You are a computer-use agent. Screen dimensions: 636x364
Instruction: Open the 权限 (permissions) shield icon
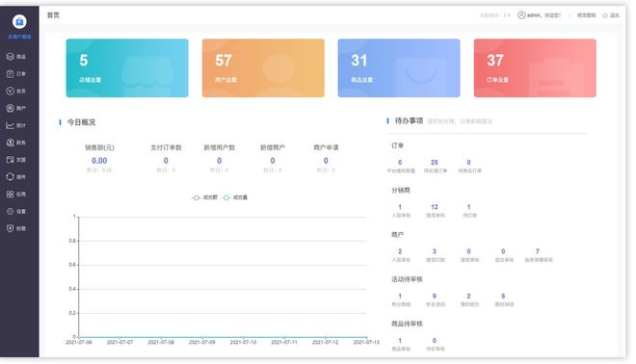[x=11, y=228]
